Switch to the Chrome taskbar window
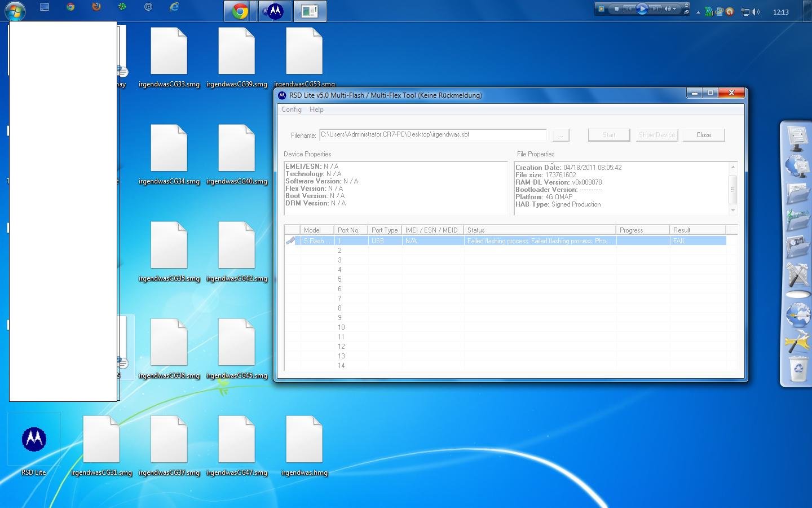 pos(240,11)
